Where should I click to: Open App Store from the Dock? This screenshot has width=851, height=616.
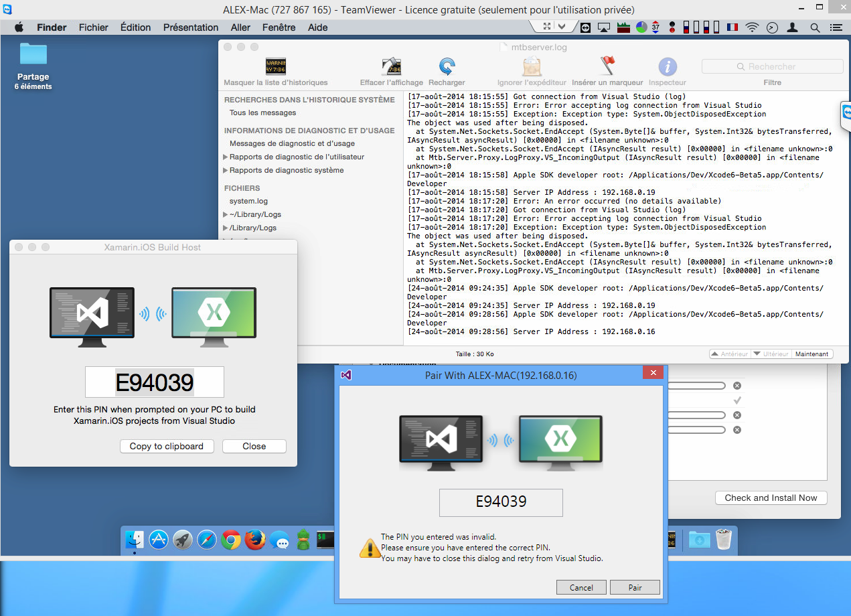tap(159, 540)
